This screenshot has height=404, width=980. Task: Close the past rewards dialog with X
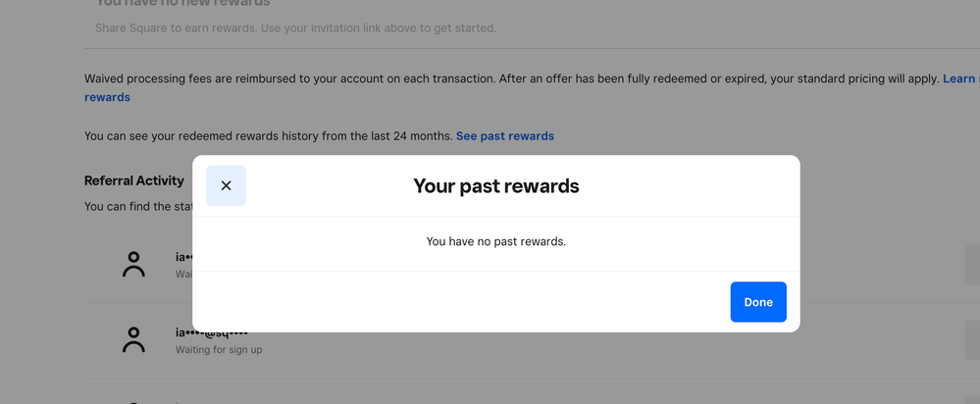point(226,185)
